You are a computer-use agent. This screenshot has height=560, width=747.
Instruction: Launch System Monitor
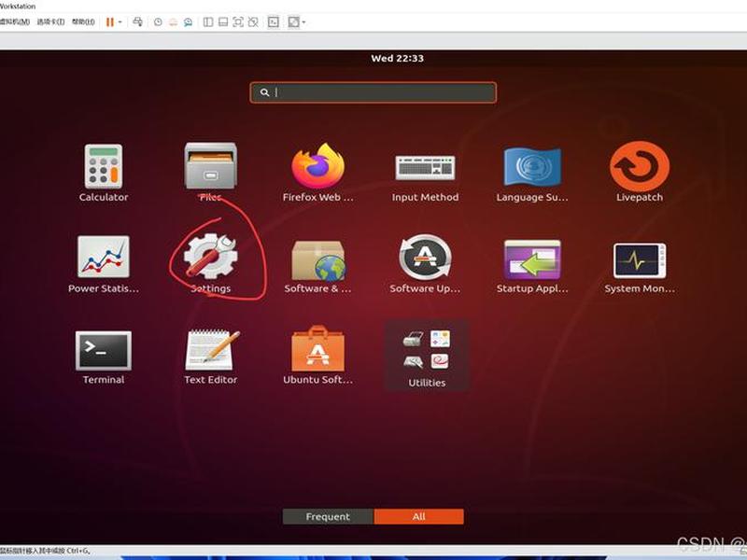tap(640, 268)
